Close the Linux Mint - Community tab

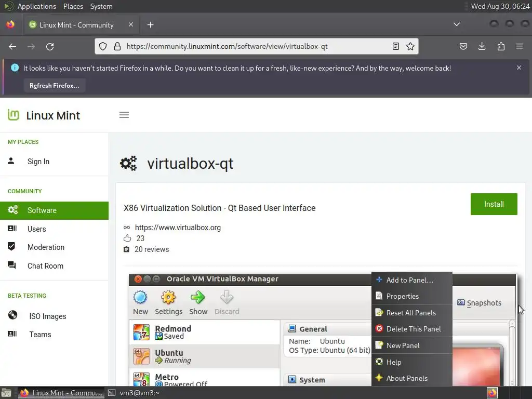click(x=131, y=24)
